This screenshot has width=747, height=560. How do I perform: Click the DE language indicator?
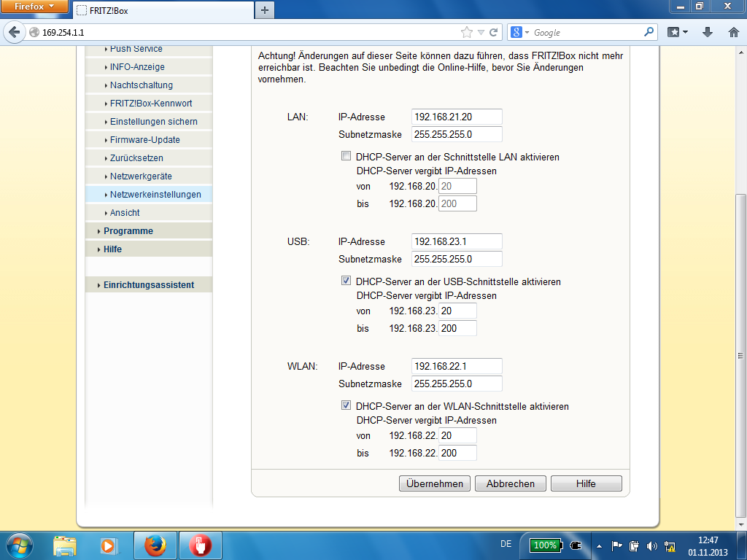pyautogui.click(x=506, y=544)
